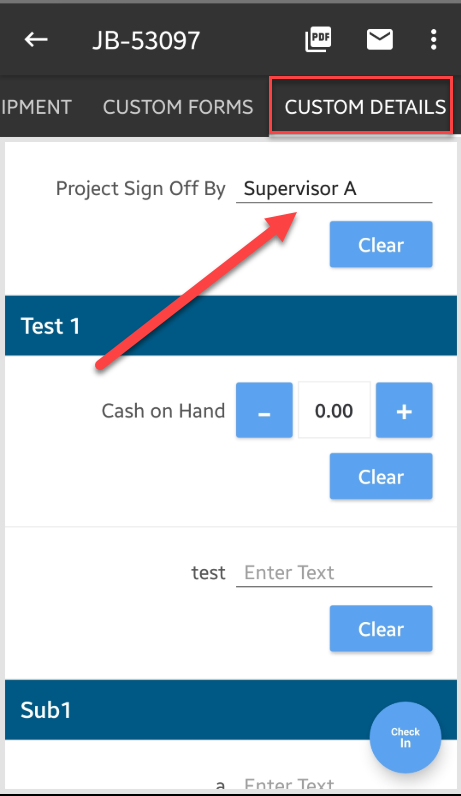Open Project Sign Off By selection field

pyautogui.click(x=334, y=189)
